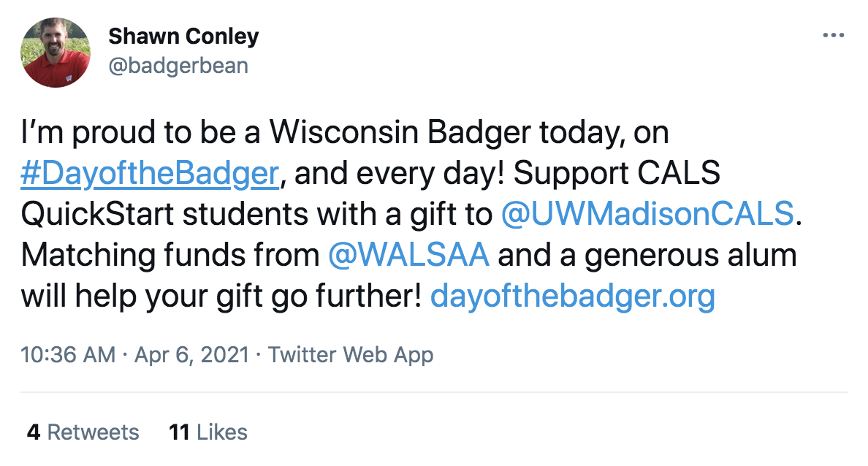Open the Twitter Web App source label
Screen dimensions: 868x466
tap(351, 356)
